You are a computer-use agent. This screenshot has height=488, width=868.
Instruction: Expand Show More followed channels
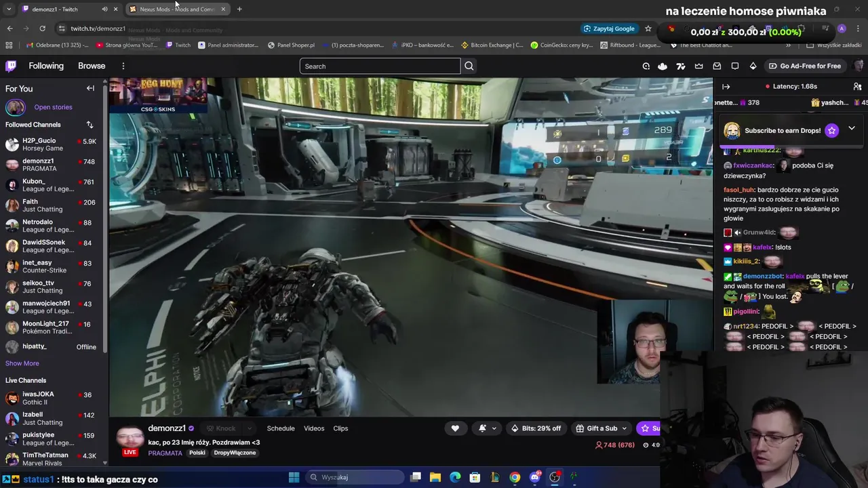(x=22, y=363)
